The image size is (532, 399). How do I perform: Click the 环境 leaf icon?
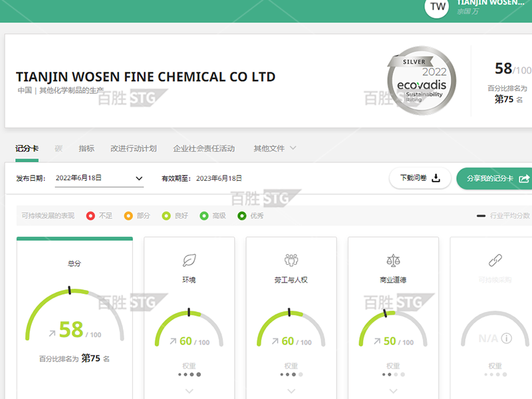pyautogui.click(x=190, y=260)
